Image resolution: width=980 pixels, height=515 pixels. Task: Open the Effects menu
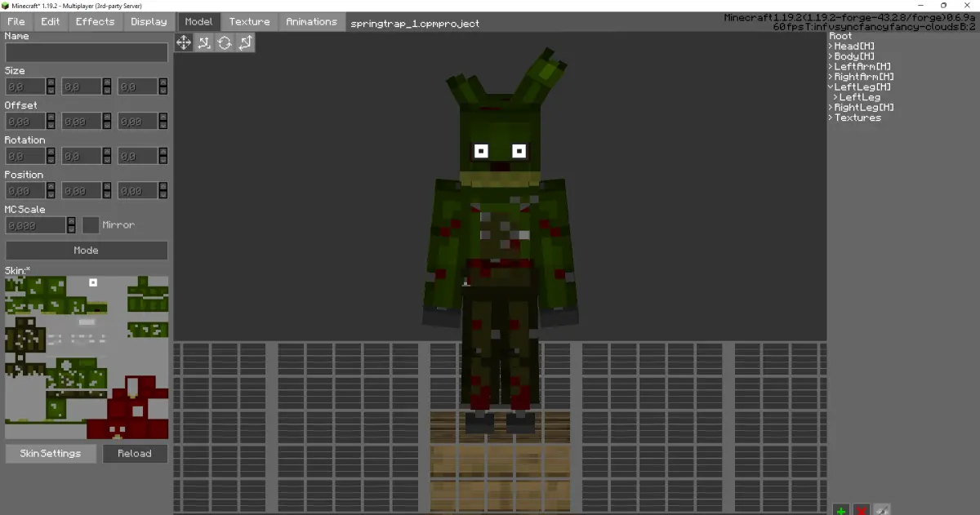point(96,21)
